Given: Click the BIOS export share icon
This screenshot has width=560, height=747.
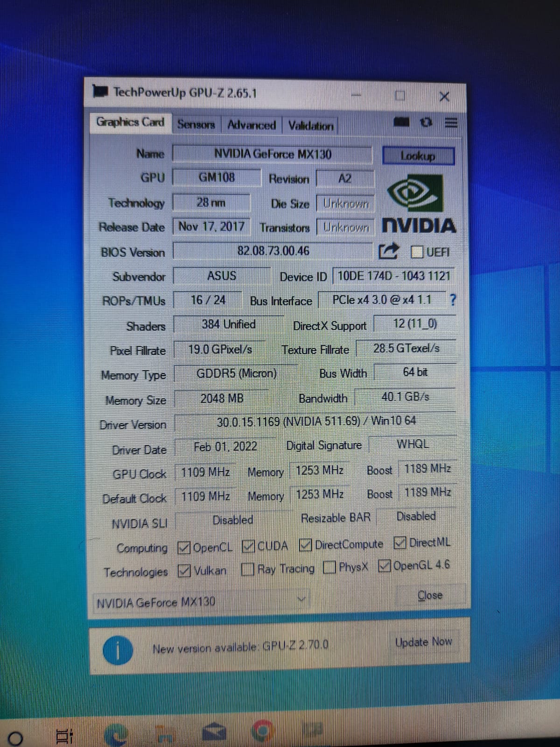Looking at the screenshot, I should pos(389,251).
